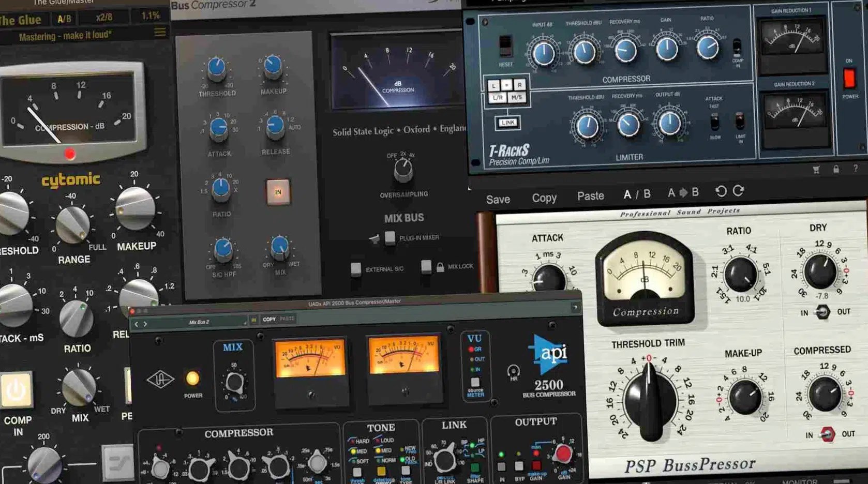Viewport: 868px width, 484px height.
Task: Click Copy in the T-RackS preset bar
Action: point(544,198)
